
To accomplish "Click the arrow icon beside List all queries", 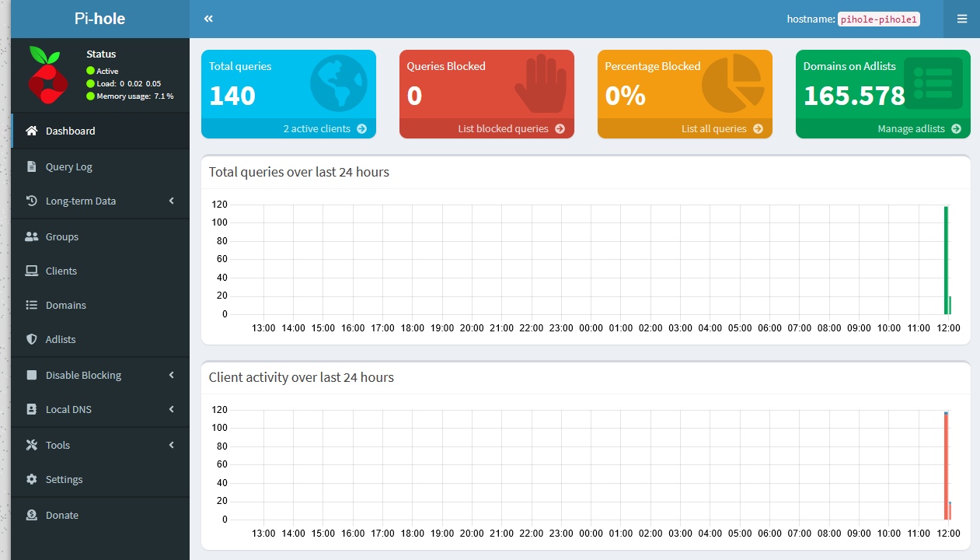I will (758, 129).
